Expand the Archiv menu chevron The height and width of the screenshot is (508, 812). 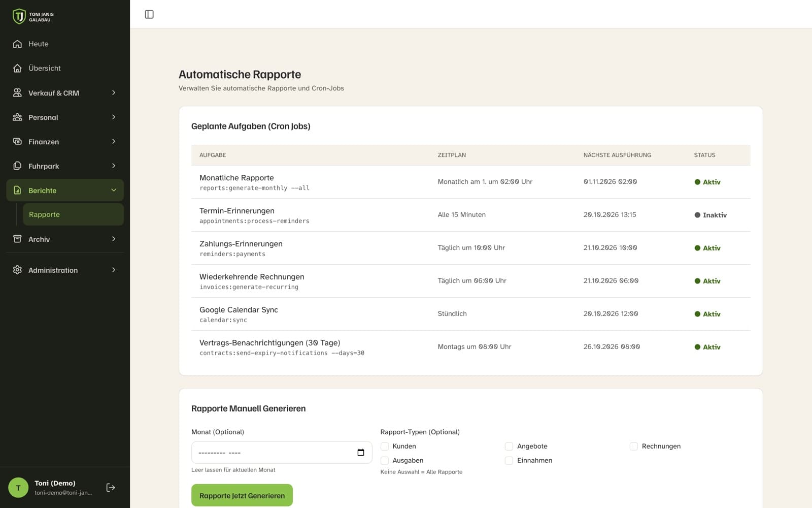click(114, 239)
